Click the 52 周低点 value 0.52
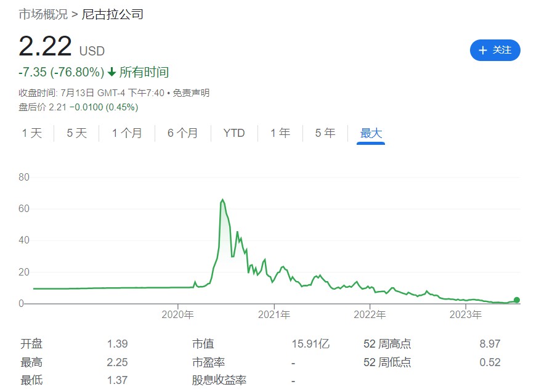The width and height of the screenshot is (539, 392). (x=490, y=362)
